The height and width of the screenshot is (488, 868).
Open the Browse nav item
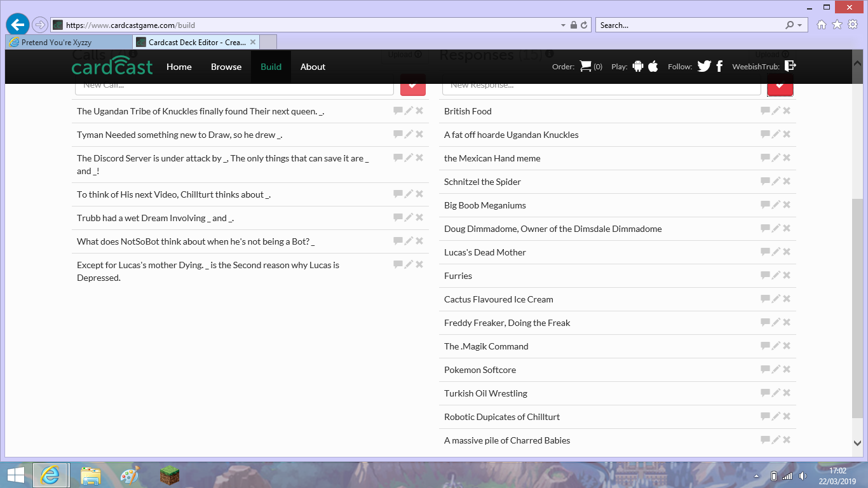(x=226, y=67)
